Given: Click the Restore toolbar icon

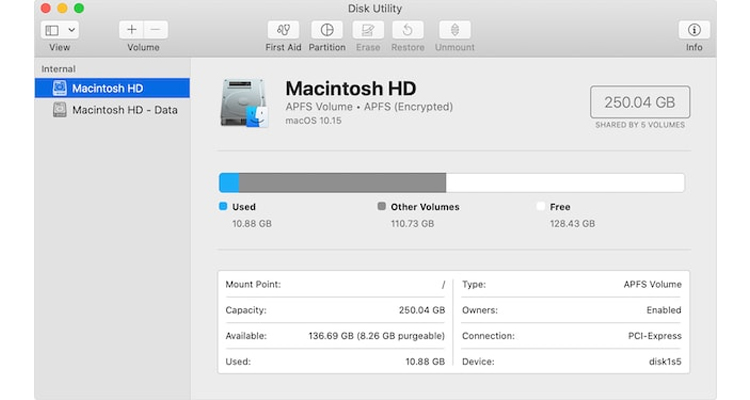Looking at the screenshot, I should 408,30.
